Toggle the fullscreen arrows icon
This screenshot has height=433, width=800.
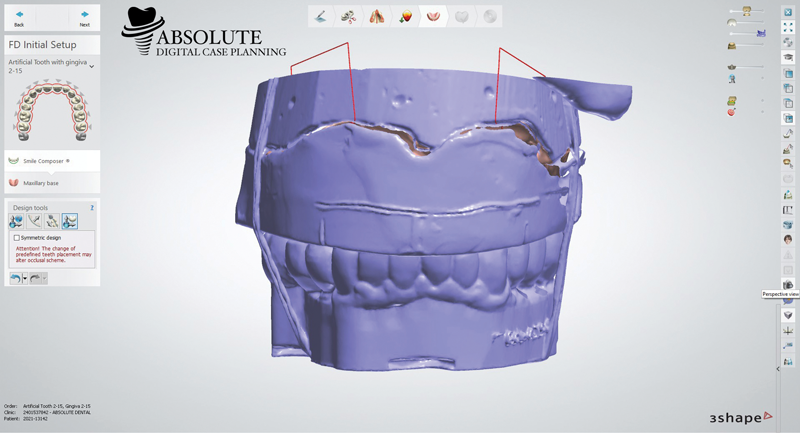(x=788, y=27)
